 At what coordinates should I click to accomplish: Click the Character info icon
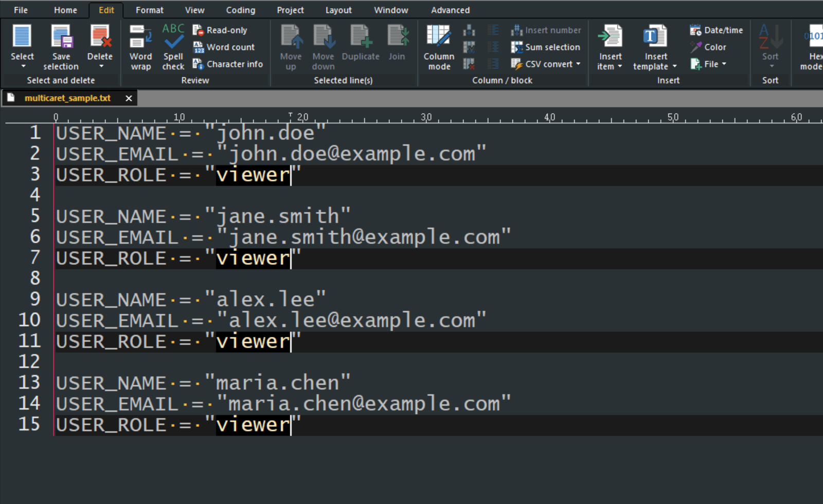click(198, 64)
